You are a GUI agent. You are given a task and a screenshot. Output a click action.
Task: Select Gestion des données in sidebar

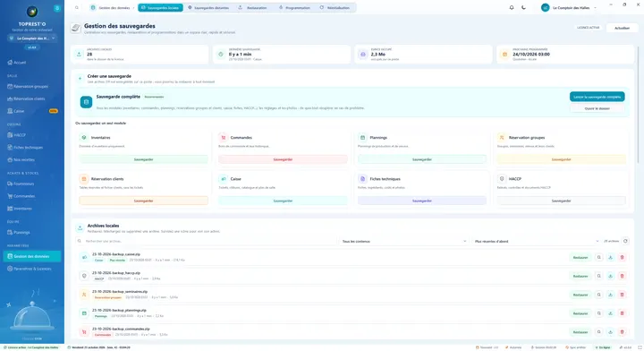point(32,256)
